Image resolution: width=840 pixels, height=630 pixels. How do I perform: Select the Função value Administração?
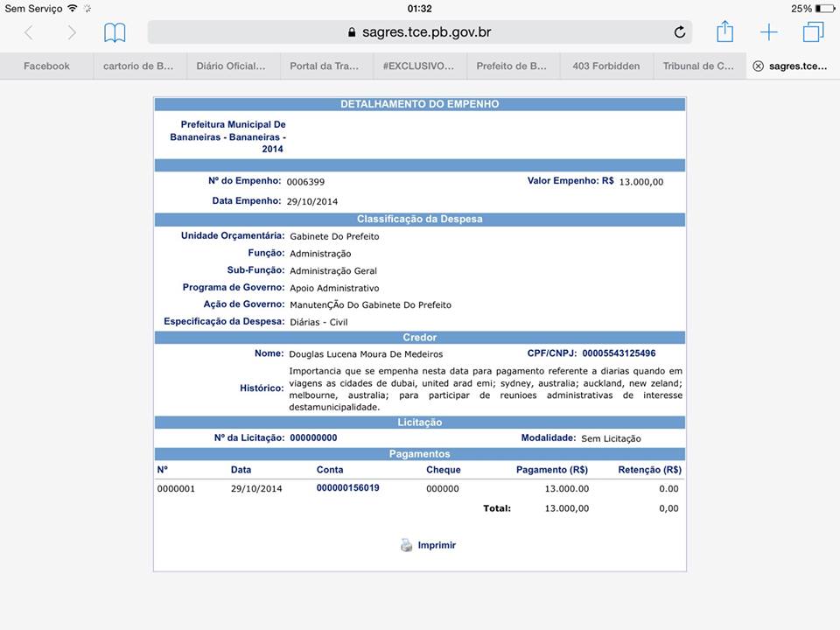(x=320, y=254)
